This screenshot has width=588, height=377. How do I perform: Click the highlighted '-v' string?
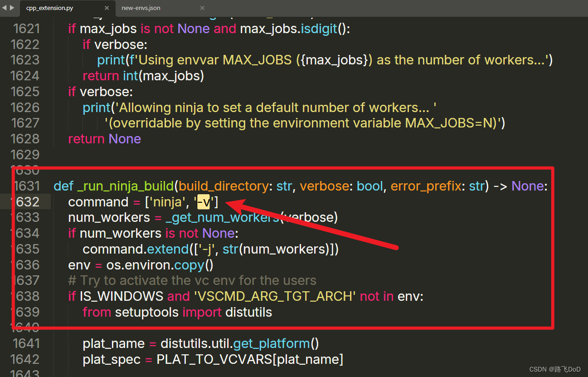pyautogui.click(x=203, y=201)
